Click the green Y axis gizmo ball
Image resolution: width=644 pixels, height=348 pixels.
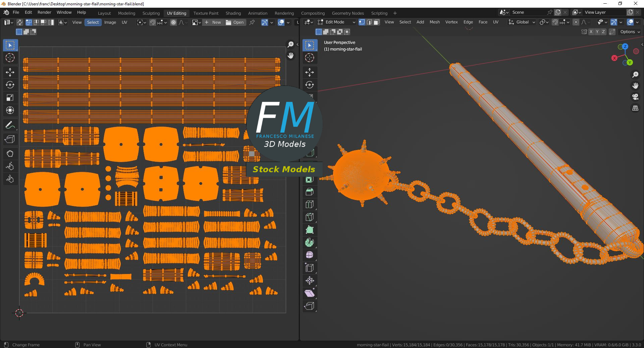click(x=630, y=62)
